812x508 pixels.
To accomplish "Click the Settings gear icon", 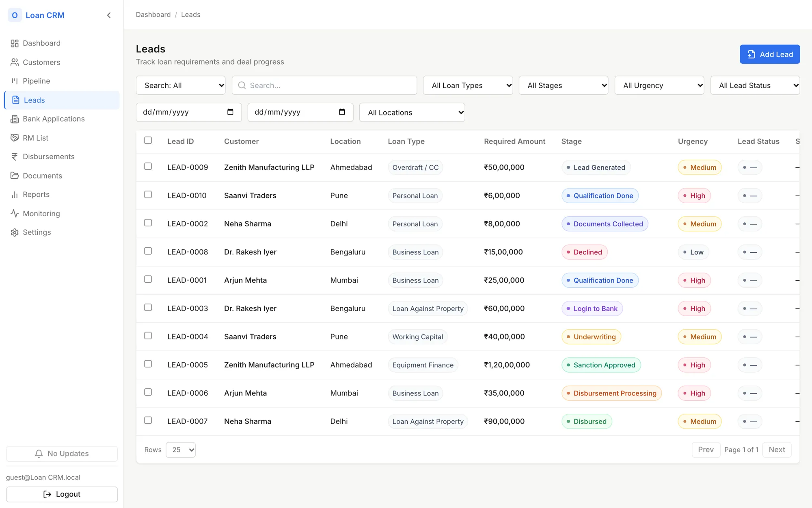I will 15,232.
